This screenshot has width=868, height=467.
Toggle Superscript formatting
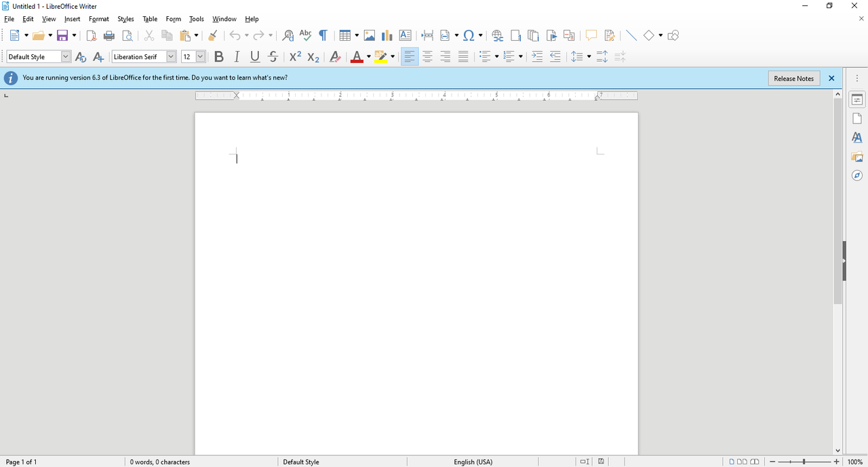(x=295, y=57)
